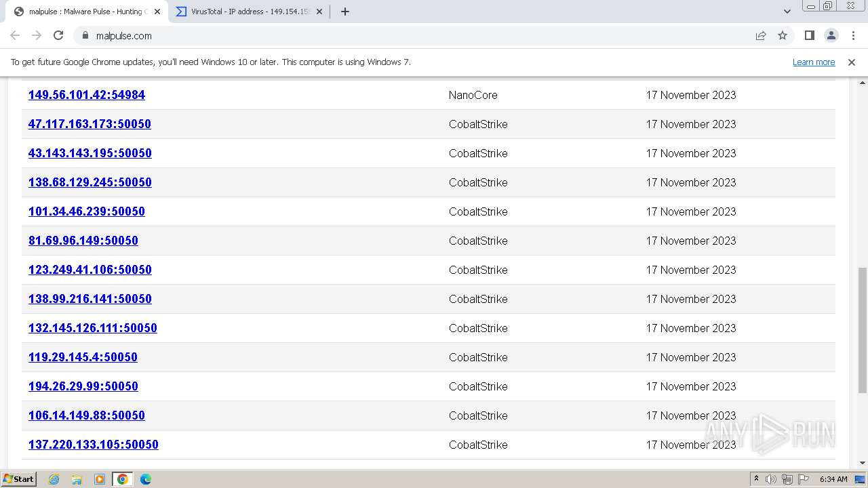Launch Internet Explorer from the taskbar

coord(54,479)
